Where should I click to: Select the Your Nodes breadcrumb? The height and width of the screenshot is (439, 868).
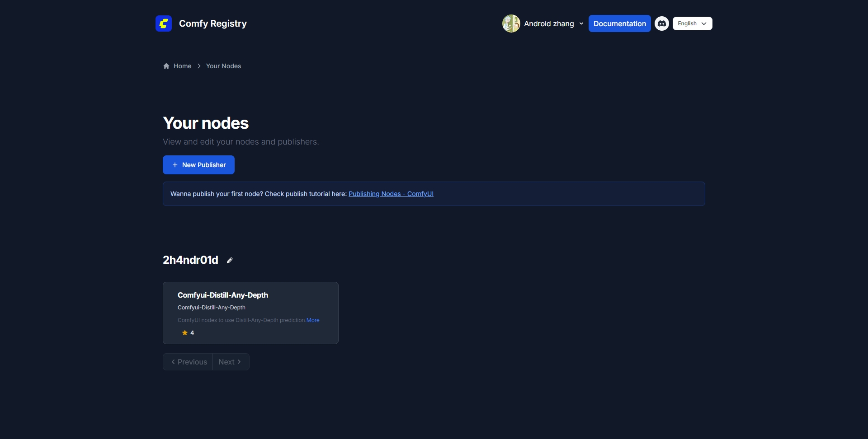point(223,66)
